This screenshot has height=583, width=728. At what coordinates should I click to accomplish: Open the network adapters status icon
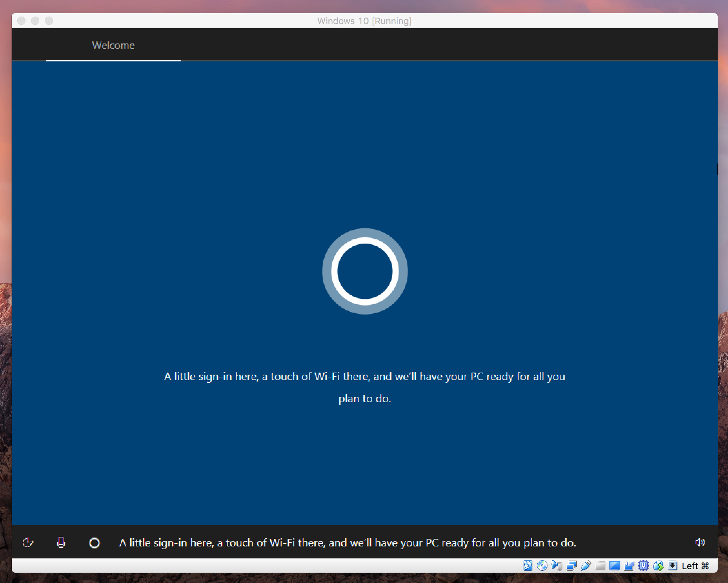click(571, 566)
